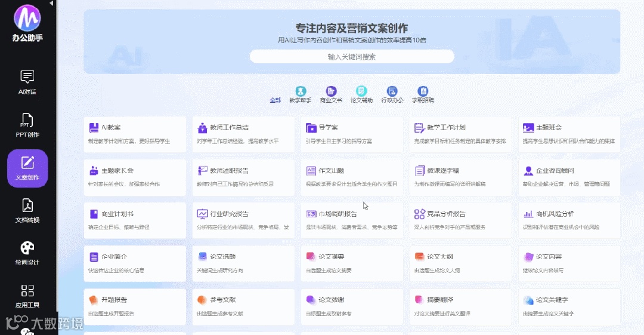Collapse the sidebar with the arrow
Screen dimensions: 644x335
51,4
